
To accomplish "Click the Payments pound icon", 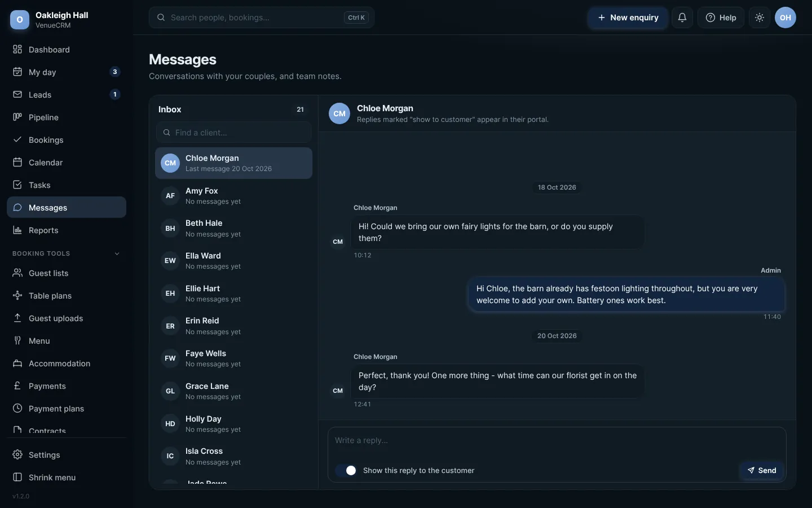I will [17, 386].
